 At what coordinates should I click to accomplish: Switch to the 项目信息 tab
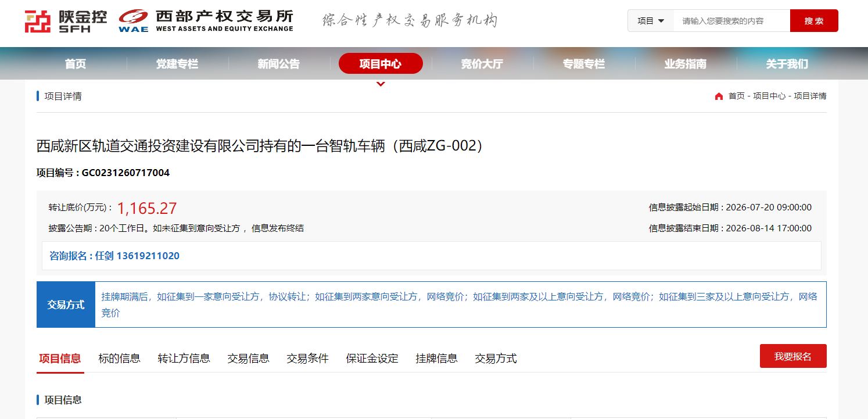tap(60, 359)
